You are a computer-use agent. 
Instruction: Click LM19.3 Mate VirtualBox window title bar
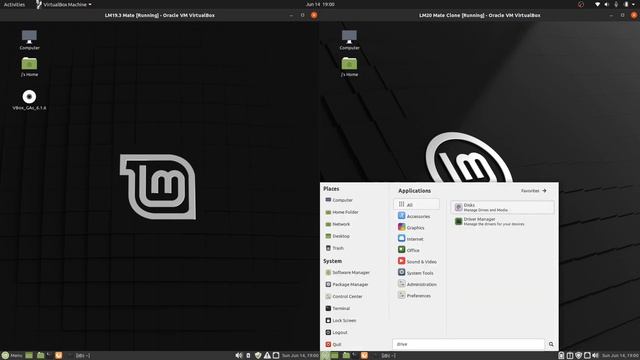[x=160, y=15]
